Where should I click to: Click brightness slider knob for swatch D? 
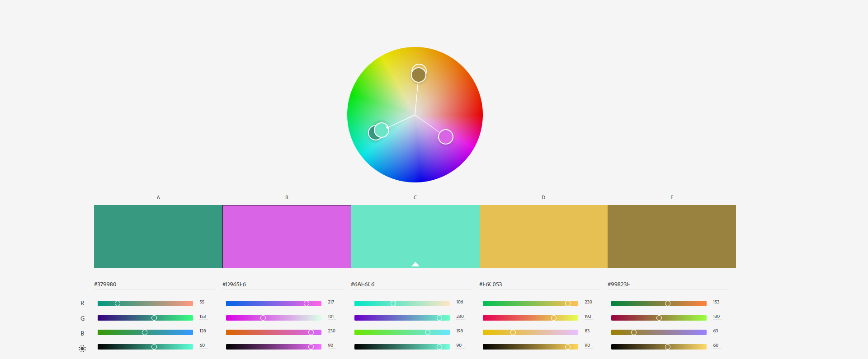click(568, 347)
